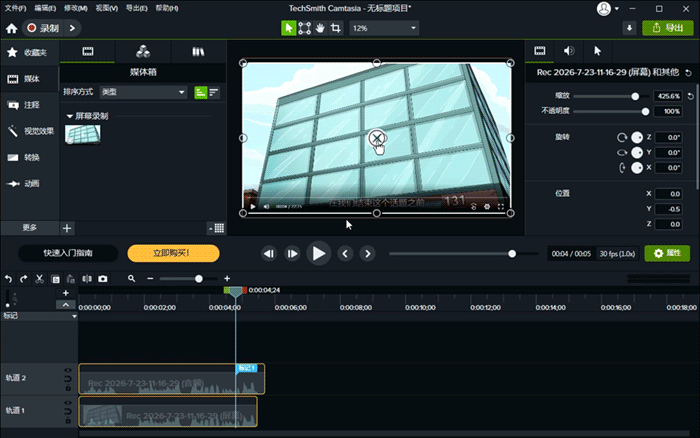The height and width of the screenshot is (438, 700).
Task: Select the Edit mode bounding-box tool
Action: (304, 28)
